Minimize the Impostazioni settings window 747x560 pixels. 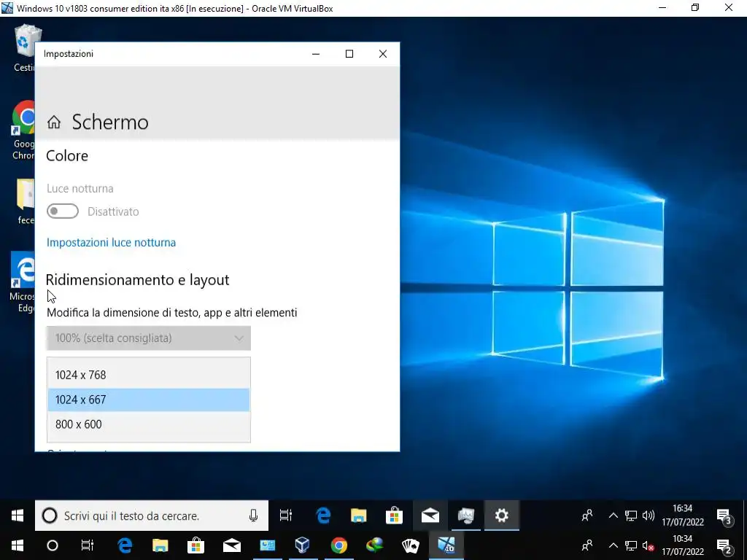(x=315, y=54)
